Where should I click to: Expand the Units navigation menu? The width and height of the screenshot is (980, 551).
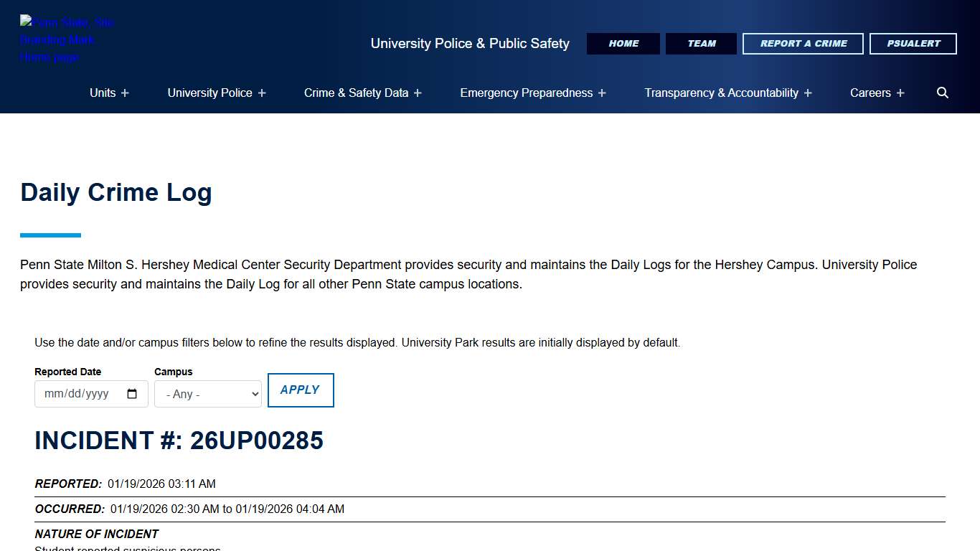[108, 93]
